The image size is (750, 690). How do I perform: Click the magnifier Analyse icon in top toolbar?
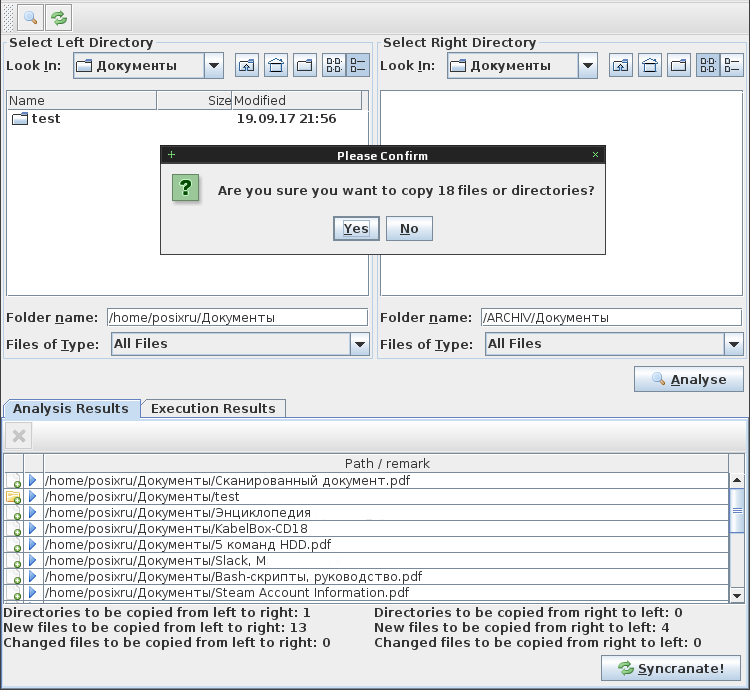30,18
